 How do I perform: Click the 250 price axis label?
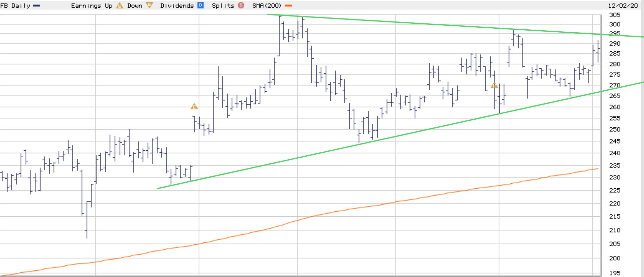coord(615,129)
